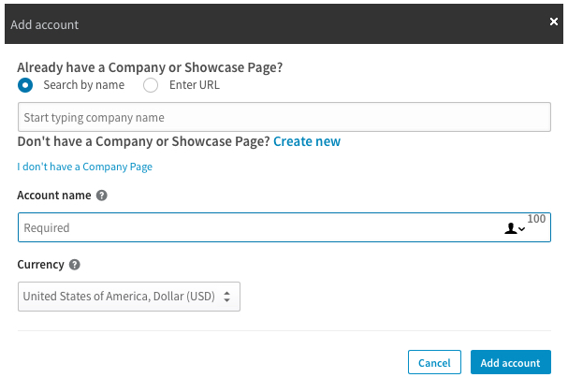Focus the Start typing company name field
Screen dimensions: 568x392
pyautogui.click(x=284, y=117)
